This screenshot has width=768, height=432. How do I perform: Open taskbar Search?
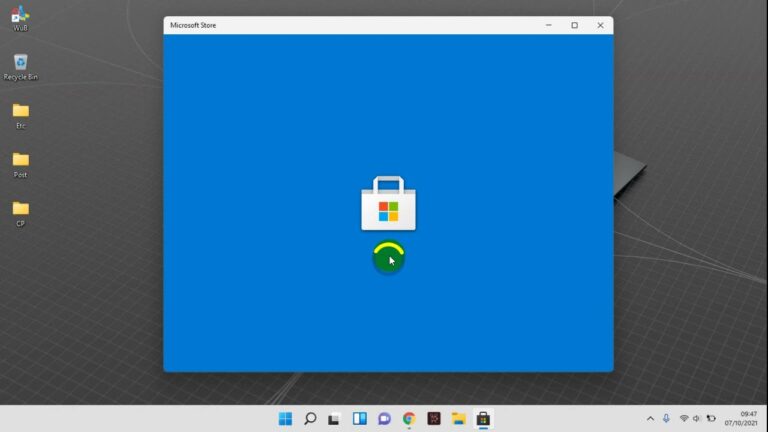(x=310, y=419)
